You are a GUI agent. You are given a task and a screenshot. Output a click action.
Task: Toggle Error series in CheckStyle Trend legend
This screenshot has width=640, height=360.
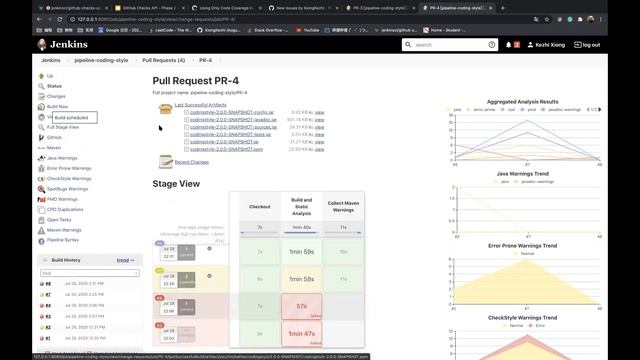pyautogui.click(x=537, y=326)
